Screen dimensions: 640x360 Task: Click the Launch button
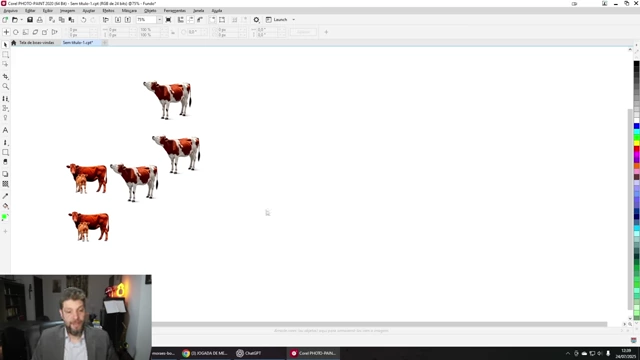point(277,20)
